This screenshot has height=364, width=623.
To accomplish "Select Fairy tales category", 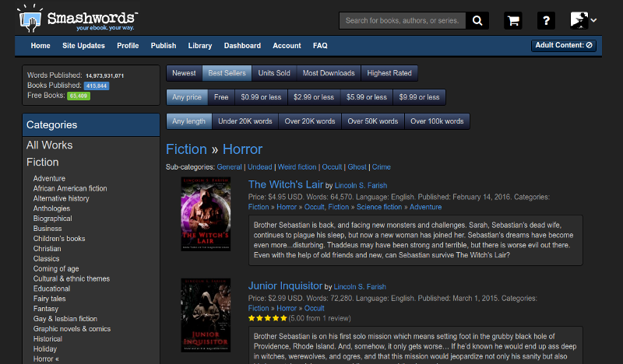I will click(x=50, y=299).
